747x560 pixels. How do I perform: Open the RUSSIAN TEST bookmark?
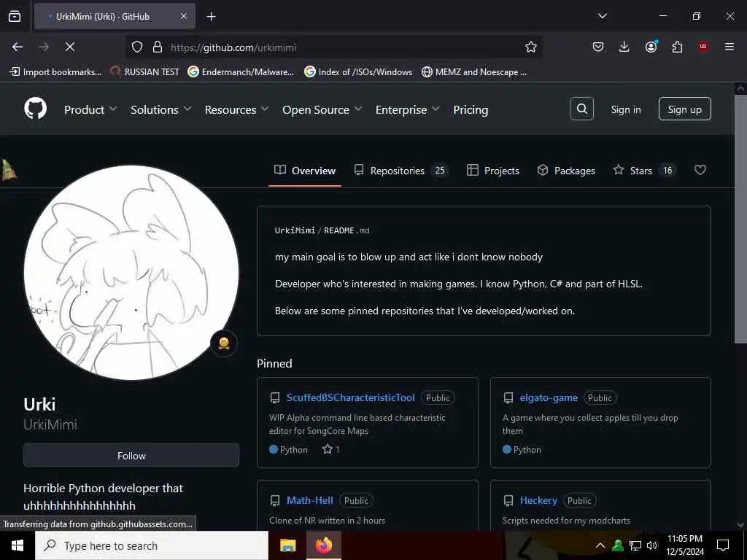coord(145,72)
